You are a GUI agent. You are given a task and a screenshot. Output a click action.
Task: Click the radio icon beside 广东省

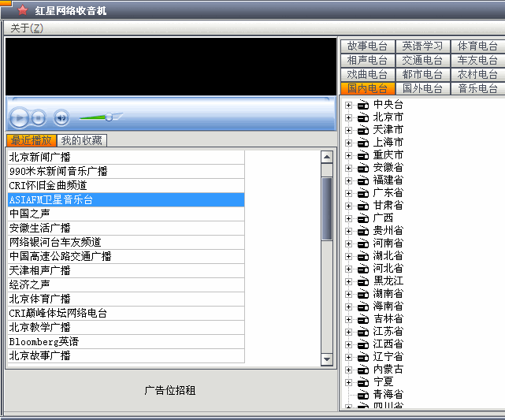tap(363, 193)
